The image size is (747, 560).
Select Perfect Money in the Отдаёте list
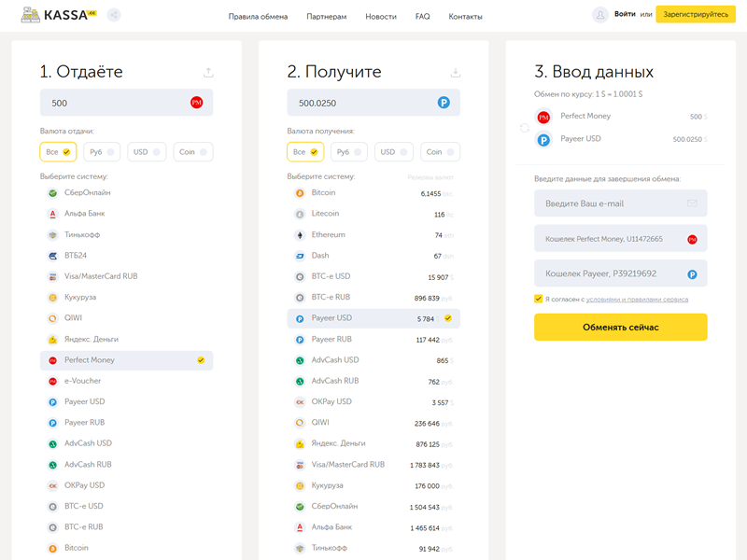(x=127, y=360)
